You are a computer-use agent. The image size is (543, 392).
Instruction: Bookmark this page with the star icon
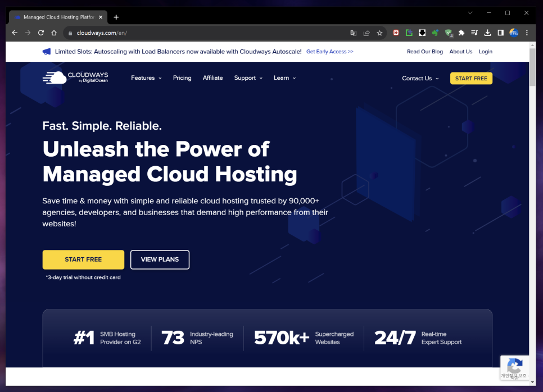point(379,33)
